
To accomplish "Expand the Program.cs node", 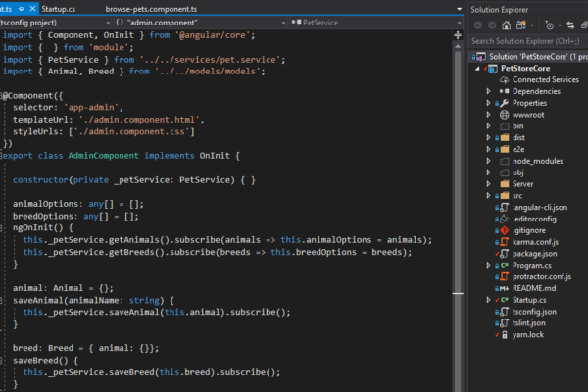I will coord(488,266).
